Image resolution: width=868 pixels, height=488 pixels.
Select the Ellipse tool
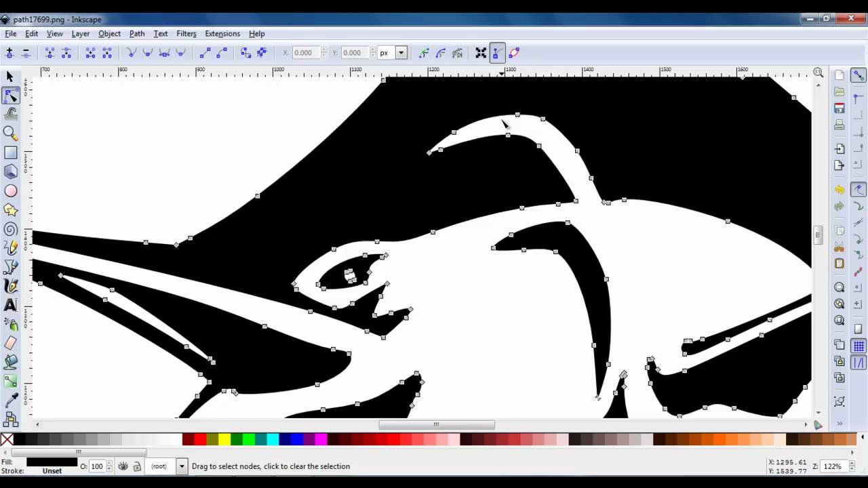tap(10, 190)
